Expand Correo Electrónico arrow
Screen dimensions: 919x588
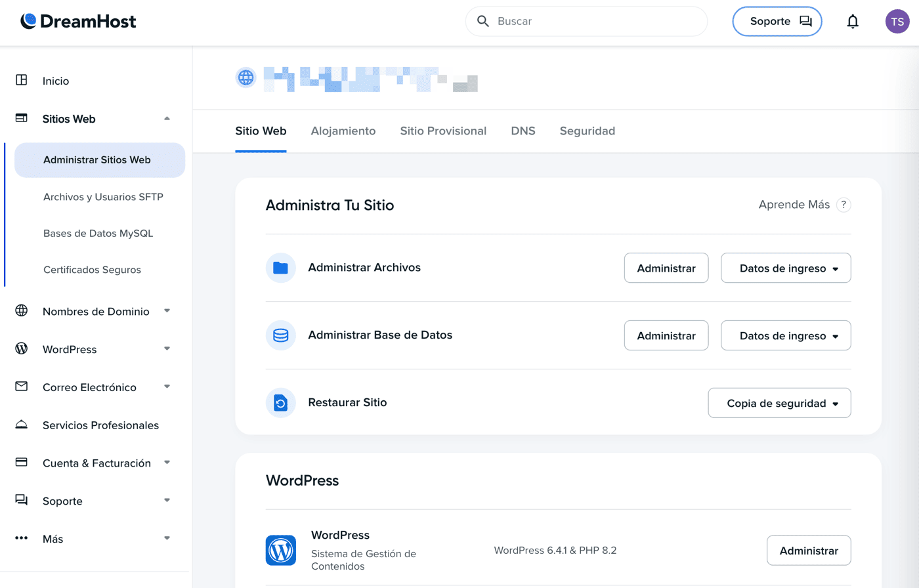pos(167,387)
